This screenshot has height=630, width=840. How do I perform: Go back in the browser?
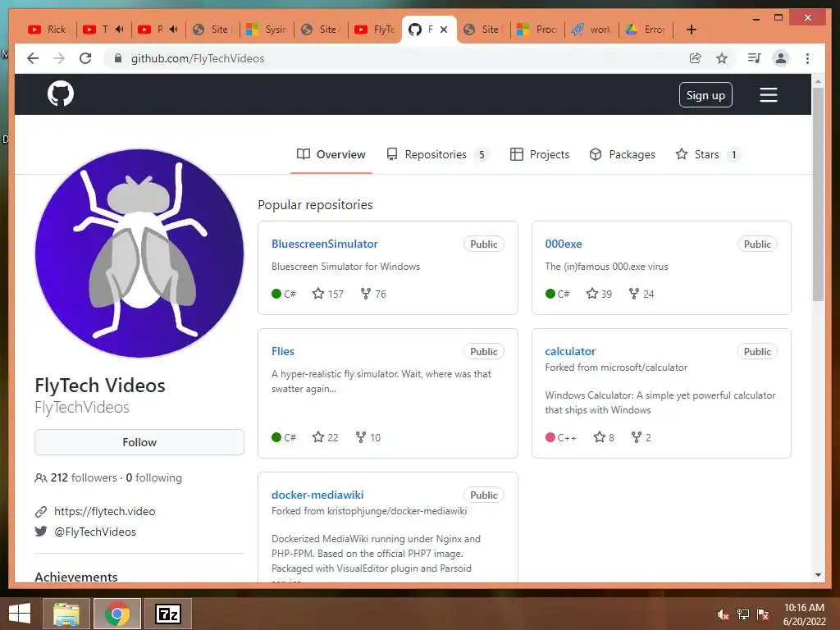33,58
